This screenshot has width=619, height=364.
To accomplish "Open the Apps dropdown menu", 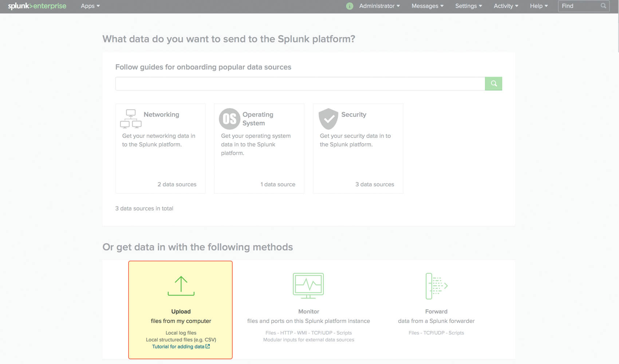I will [x=90, y=6].
